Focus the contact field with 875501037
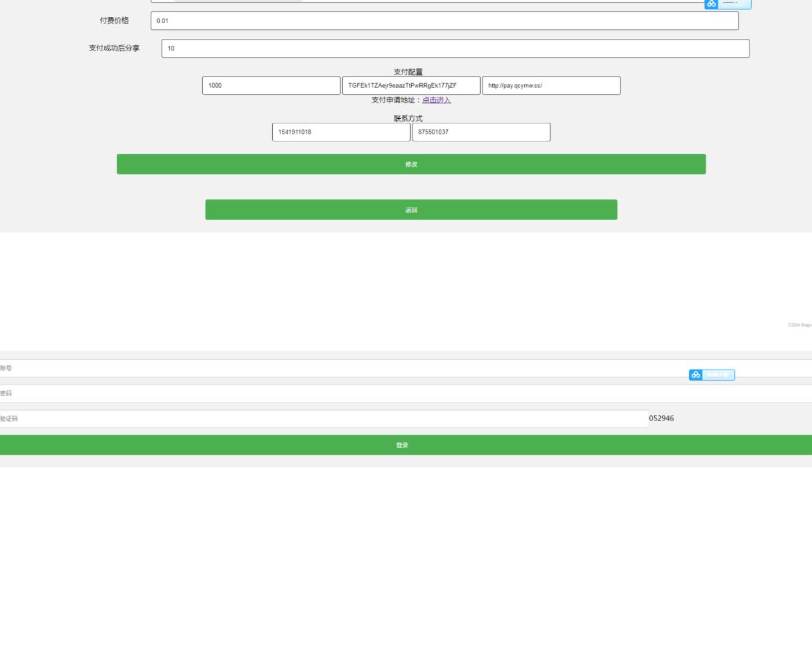The image size is (812, 665). tap(481, 132)
